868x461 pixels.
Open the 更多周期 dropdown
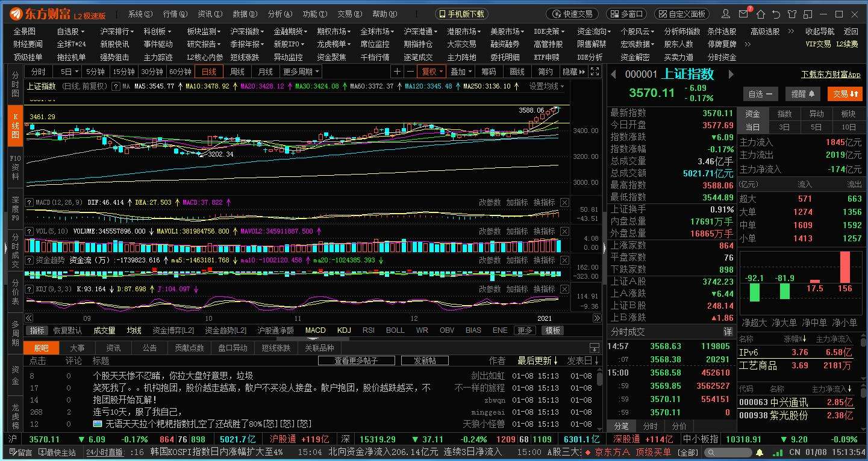coord(301,72)
